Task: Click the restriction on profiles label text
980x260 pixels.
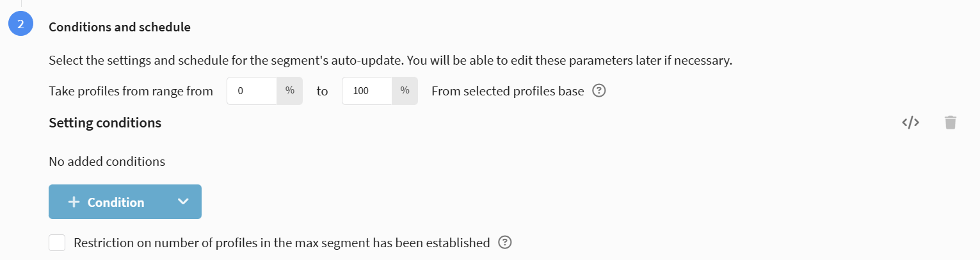Action: (282, 243)
